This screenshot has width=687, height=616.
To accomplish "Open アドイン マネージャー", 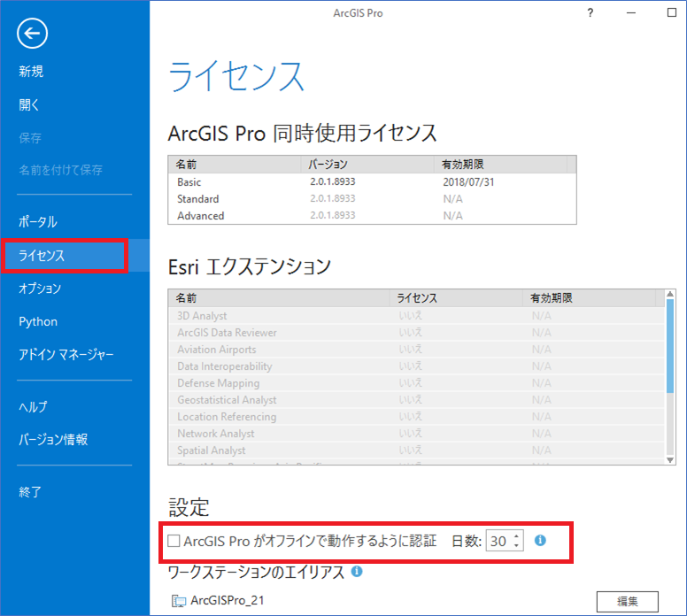I will 66,354.
